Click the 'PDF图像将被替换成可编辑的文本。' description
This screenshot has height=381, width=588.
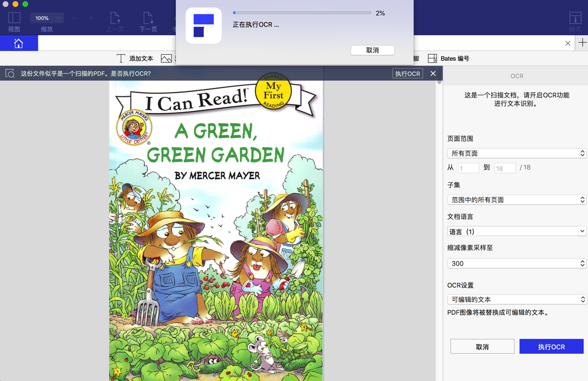coord(499,312)
